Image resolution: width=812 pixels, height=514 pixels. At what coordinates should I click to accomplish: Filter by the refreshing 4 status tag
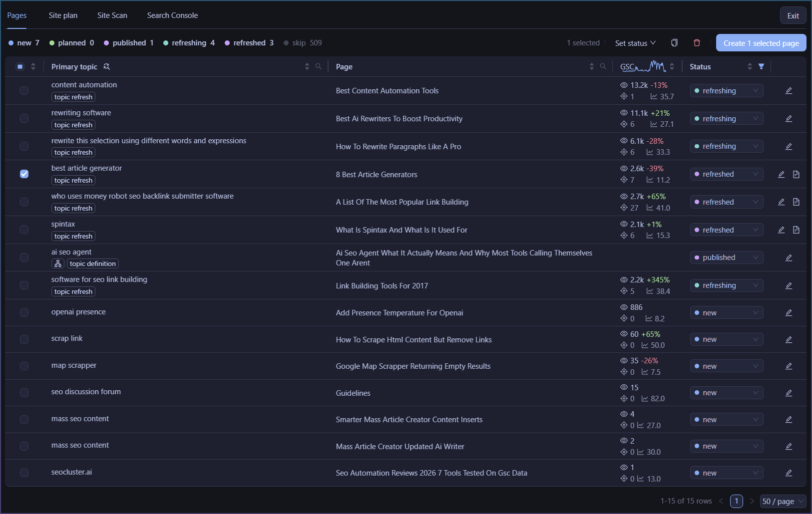point(189,43)
